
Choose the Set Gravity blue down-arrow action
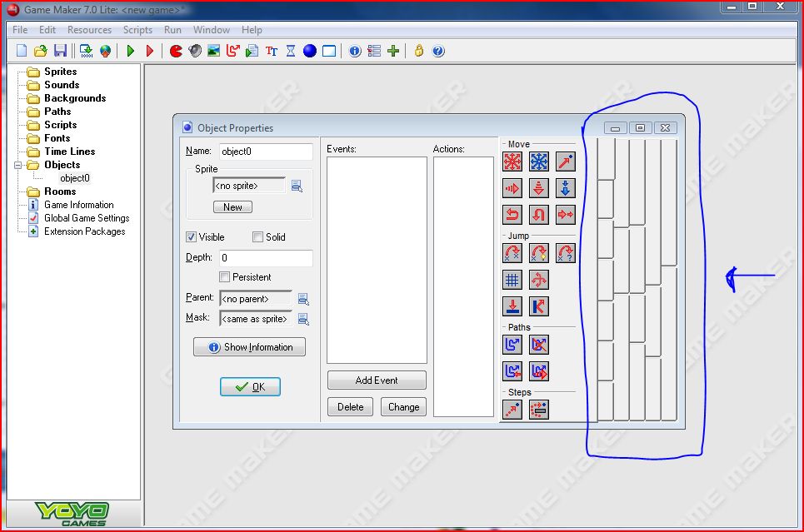[x=566, y=188]
